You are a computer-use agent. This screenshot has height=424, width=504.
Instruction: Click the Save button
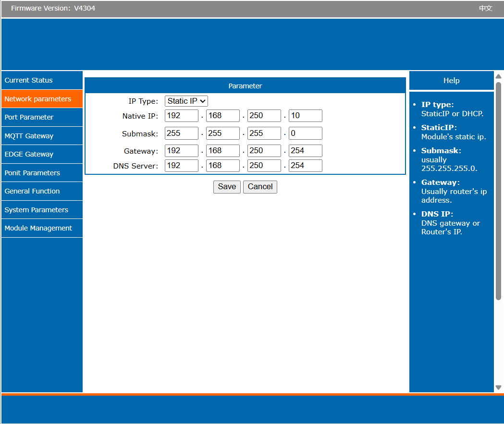(227, 187)
